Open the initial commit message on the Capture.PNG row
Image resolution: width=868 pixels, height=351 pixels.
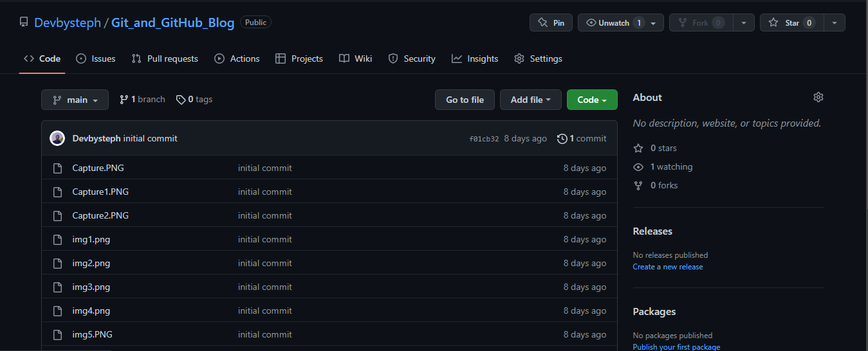click(x=264, y=168)
